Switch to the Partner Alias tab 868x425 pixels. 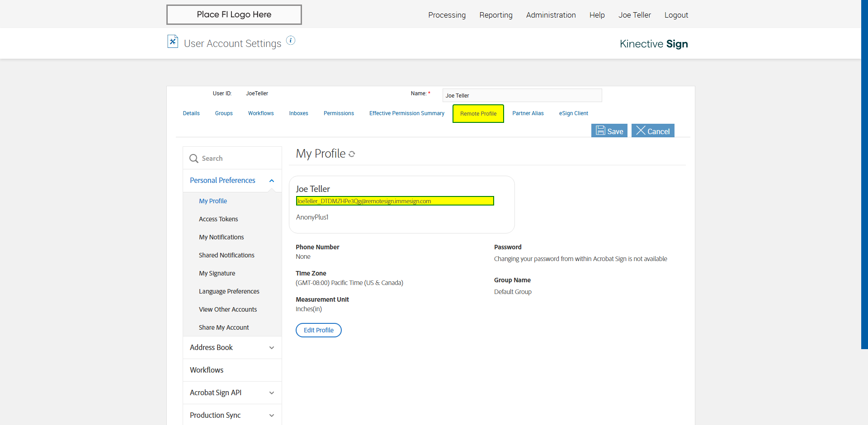528,113
